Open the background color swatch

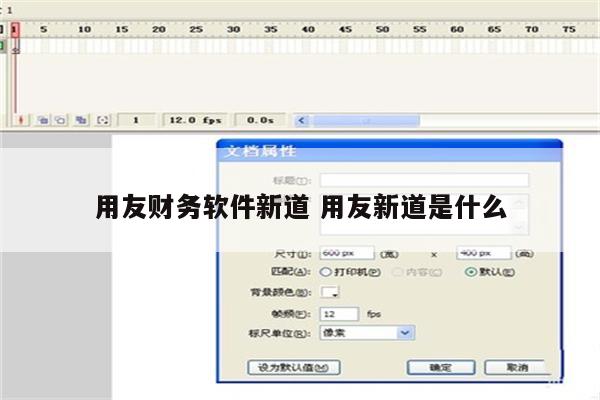coord(329,292)
